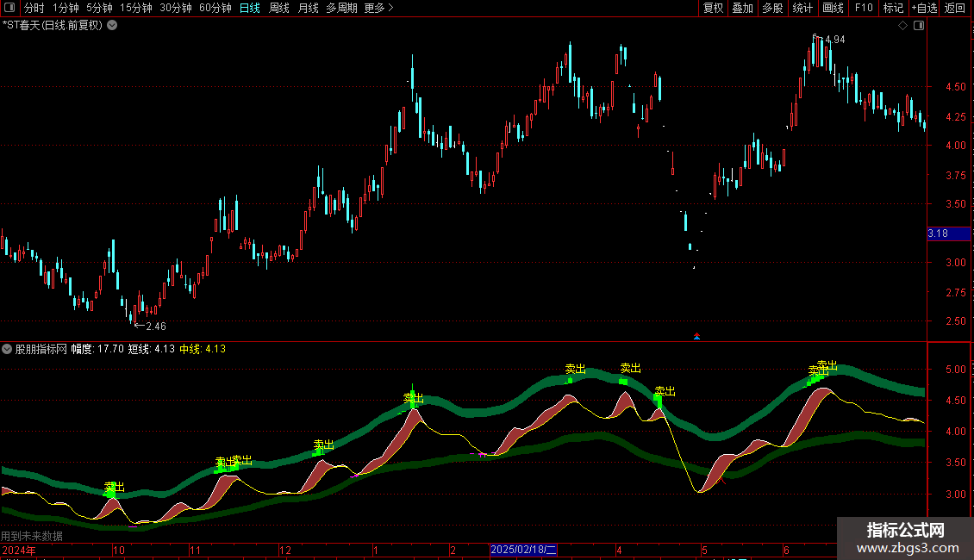Screen dimensions: 974x560
Task: Switch to 5分钟 period
Action: (99, 8)
